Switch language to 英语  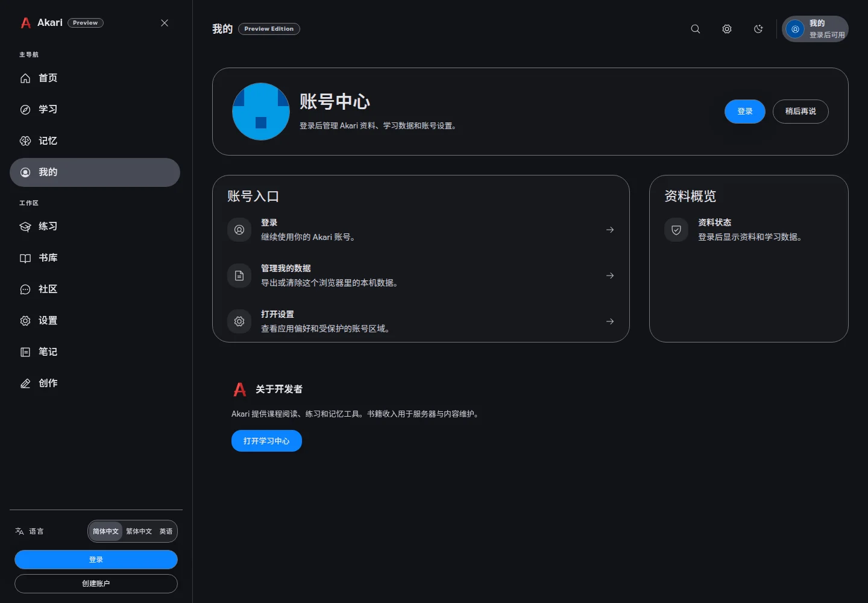(x=166, y=531)
